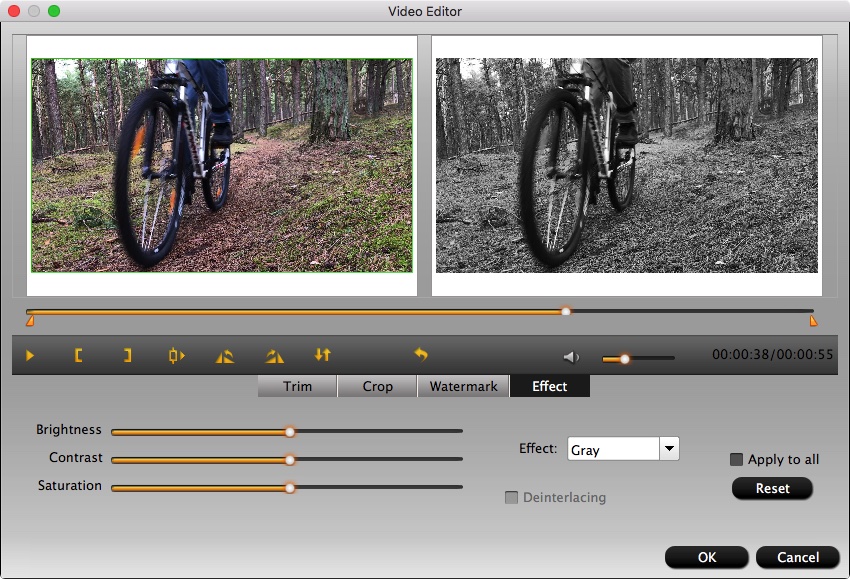Click the Brightness slider handle

[290, 432]
